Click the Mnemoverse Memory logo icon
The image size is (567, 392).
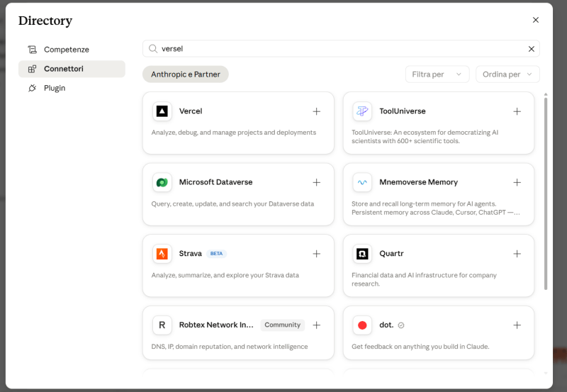pos(362,182)
